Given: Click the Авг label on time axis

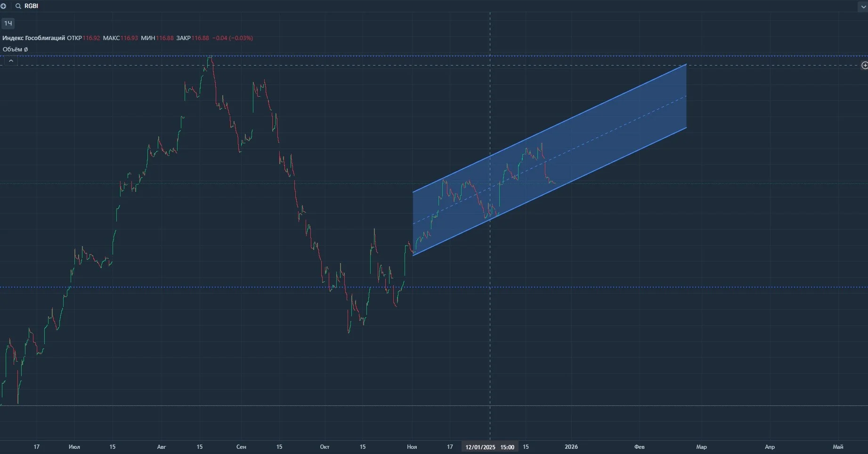Looking at the screenshot, I should [x=162, y=447].
